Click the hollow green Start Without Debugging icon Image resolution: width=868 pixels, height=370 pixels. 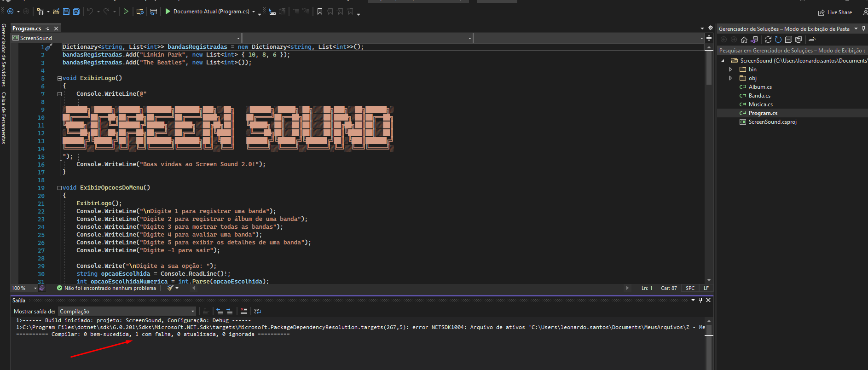(126, 12)
